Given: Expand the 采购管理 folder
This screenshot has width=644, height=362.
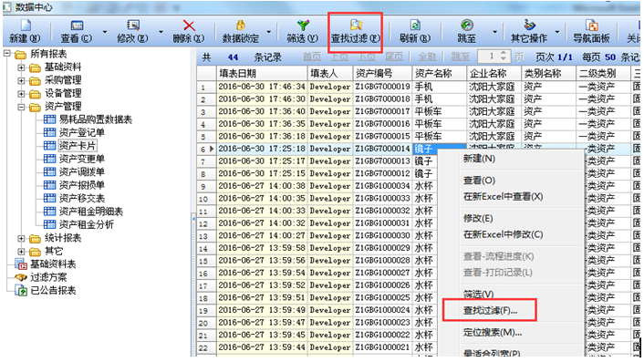Looking at the screenshot, I should pyautogui.click(x=21, y=80).
